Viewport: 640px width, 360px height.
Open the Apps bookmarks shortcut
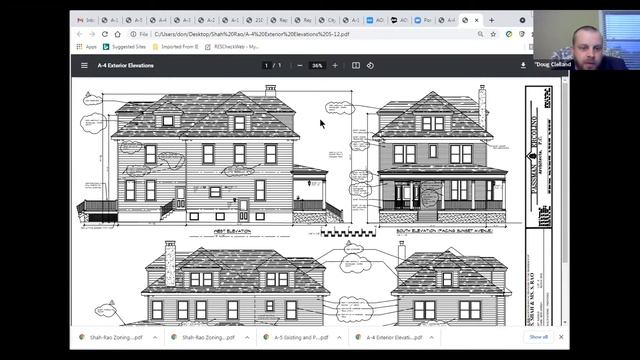coord(87,47)
